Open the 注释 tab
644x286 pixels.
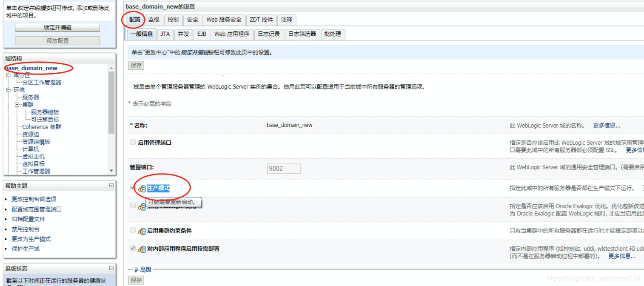tap(287, 20)
